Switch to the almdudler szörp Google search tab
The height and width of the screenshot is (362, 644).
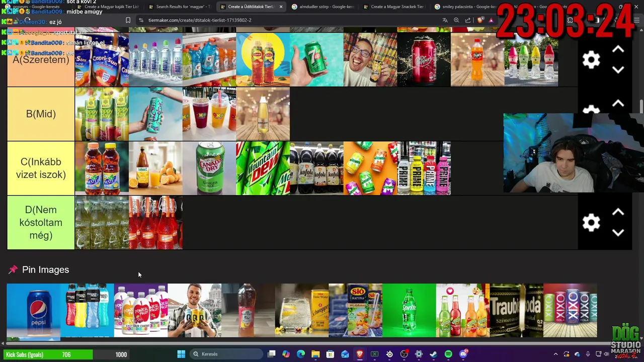point(323,7)
